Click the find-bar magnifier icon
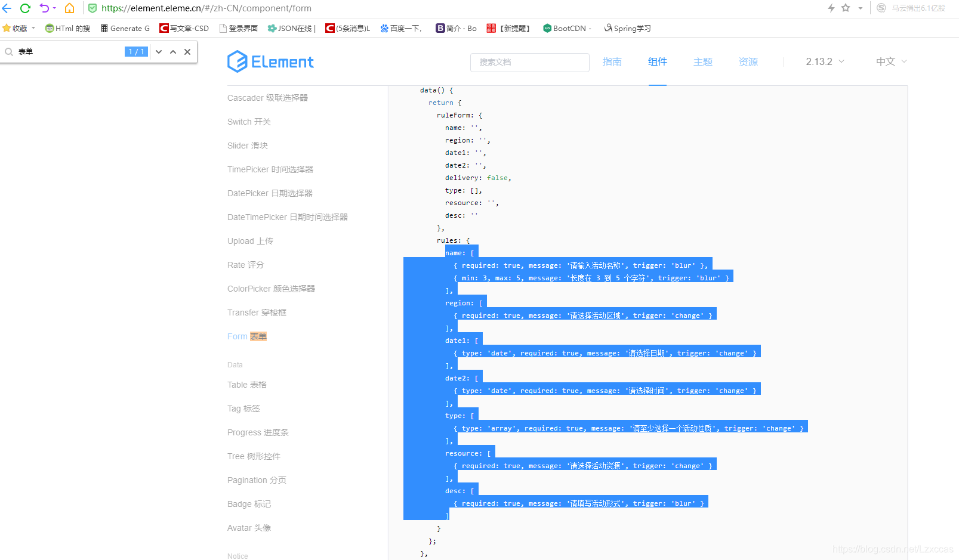Viewport: 959px width, 560px height. (9, 52)
